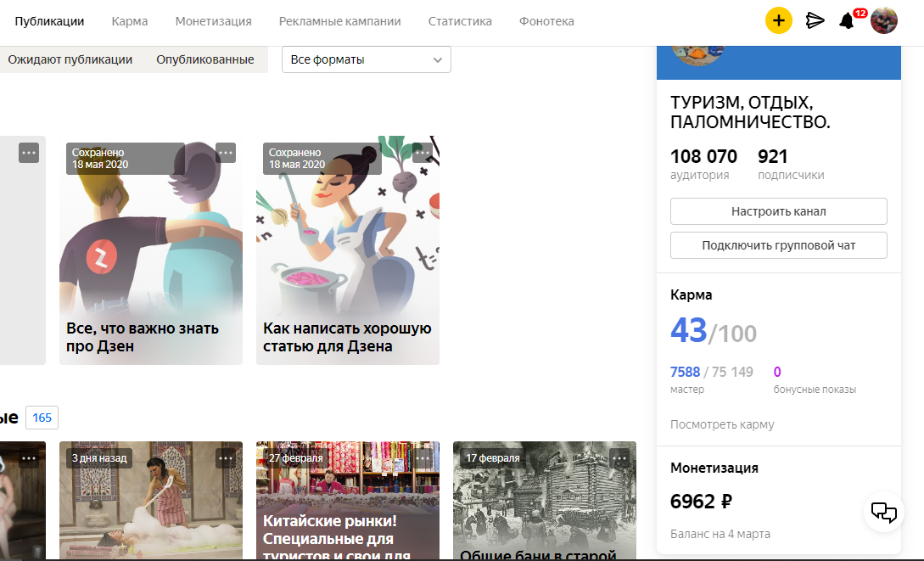
Task: Go to the Монетизация tab
Action: tap(213, 21)
